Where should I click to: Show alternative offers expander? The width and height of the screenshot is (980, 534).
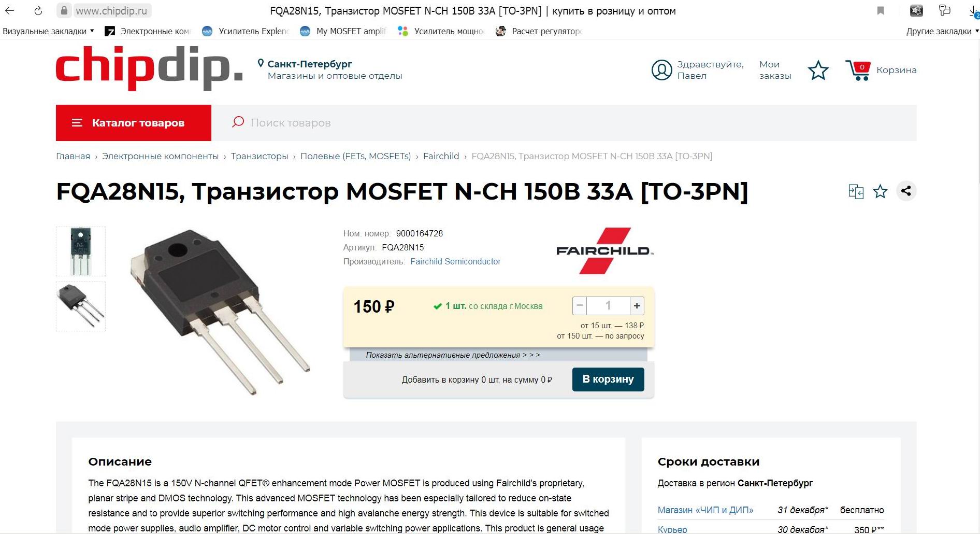tap(453, 355)
